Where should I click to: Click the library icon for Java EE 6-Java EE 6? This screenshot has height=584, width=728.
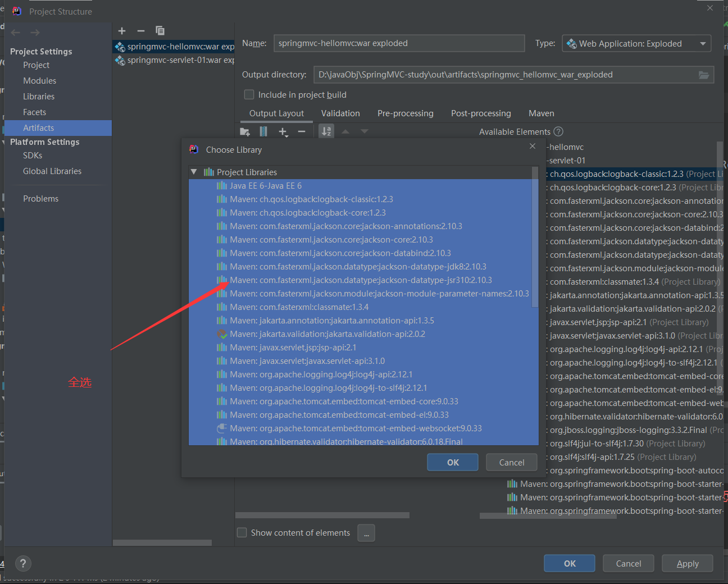[222, 186]
